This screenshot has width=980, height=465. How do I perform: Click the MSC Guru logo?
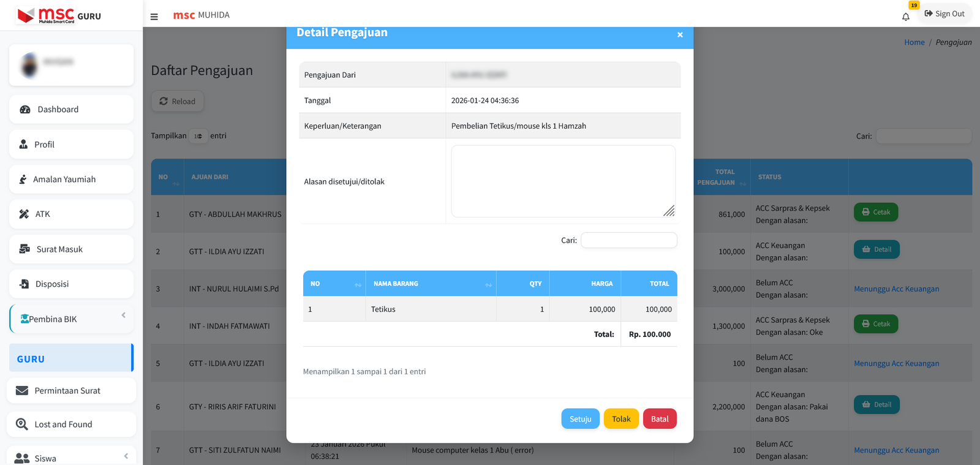[x=59, y=15]
